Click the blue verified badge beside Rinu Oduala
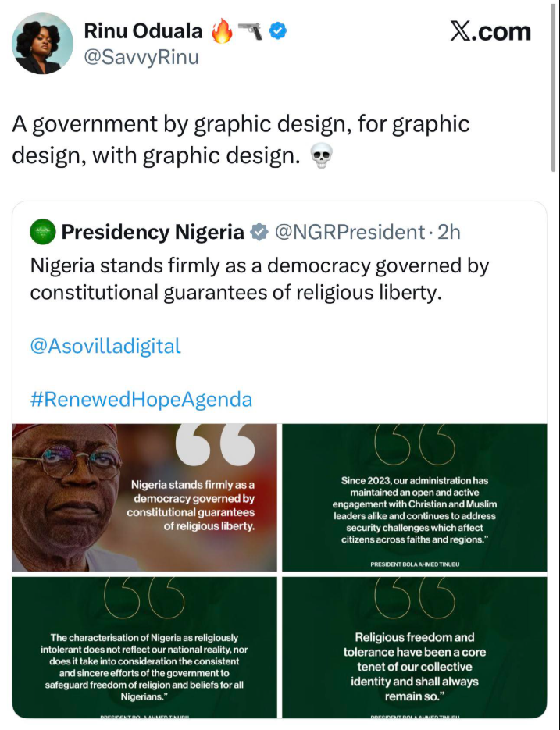 click(x=278, y=31)
